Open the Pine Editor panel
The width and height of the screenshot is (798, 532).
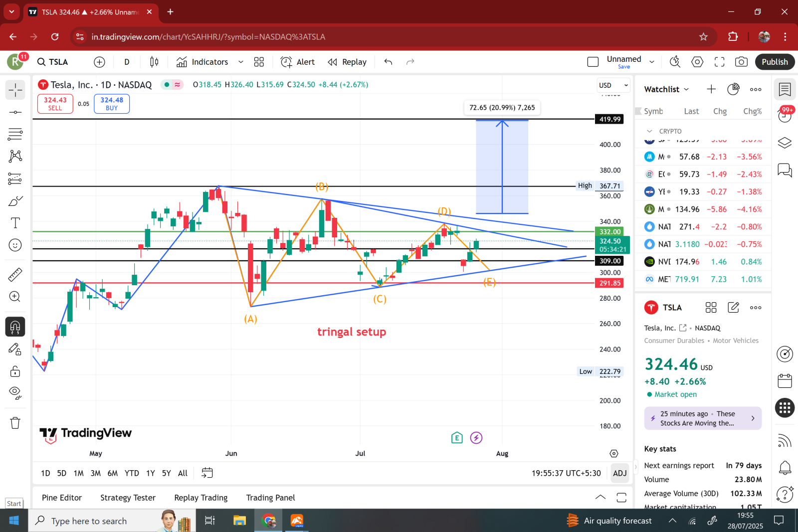[61, 497]
